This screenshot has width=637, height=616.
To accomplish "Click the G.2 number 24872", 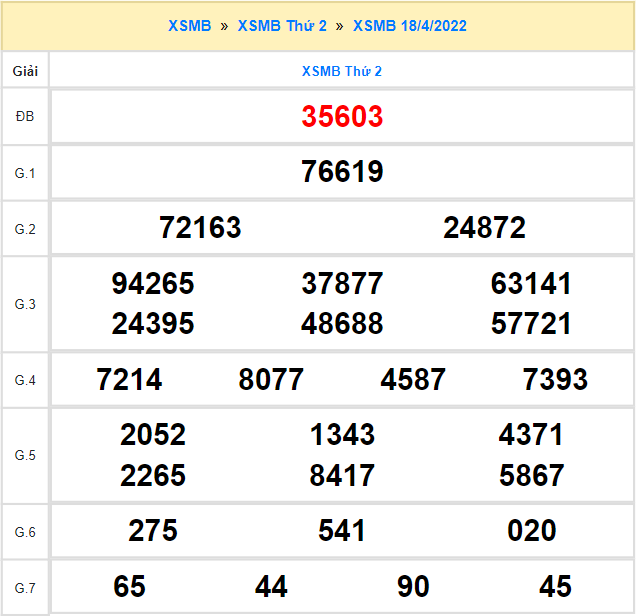I will pyautogui.click(x=484, y=228).
